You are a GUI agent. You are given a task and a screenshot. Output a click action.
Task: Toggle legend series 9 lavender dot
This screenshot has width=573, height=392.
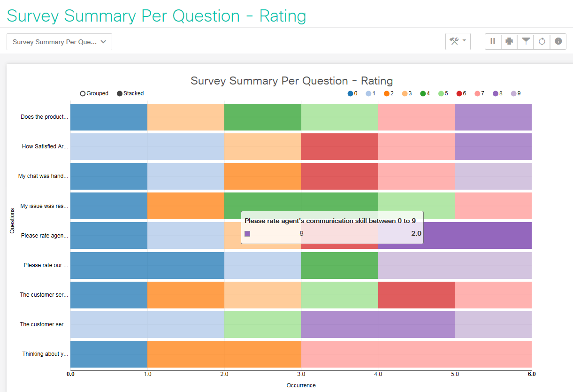513,93
